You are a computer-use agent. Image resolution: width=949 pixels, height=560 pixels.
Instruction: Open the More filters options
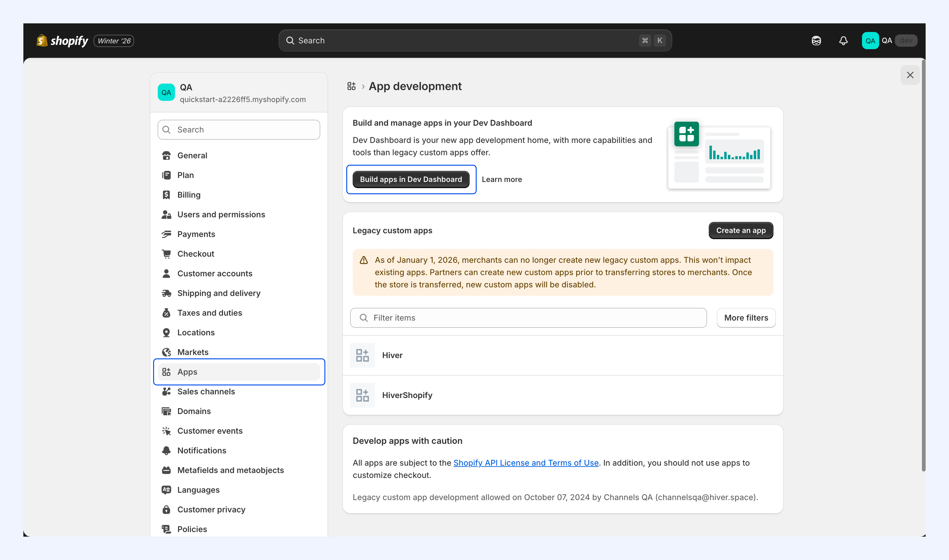[x=746, y=318]
